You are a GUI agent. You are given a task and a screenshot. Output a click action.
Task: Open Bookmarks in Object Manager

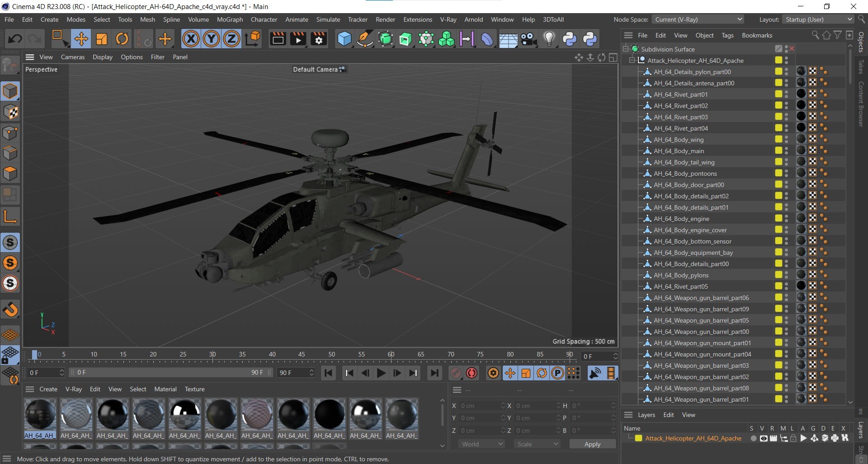[x=757, y=35]
